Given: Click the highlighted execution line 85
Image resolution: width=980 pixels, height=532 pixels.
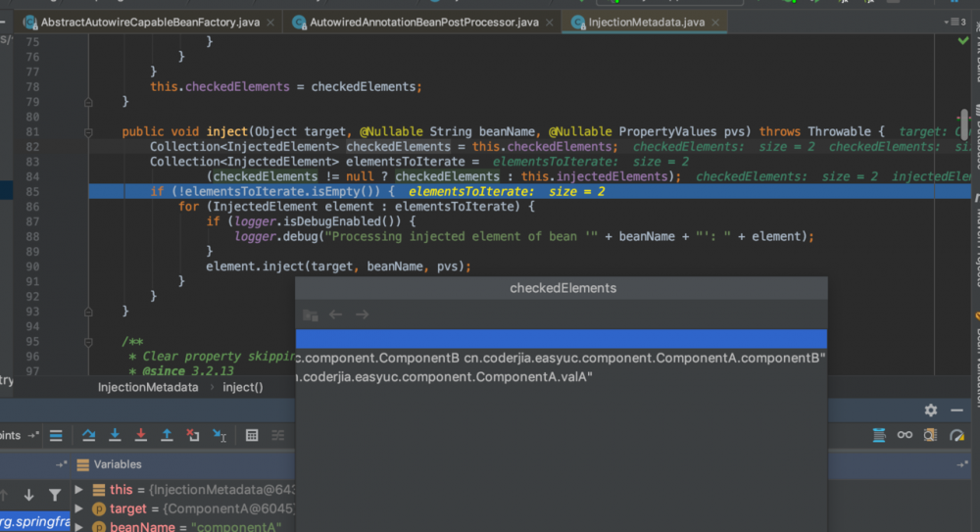Looking at the screenshot, I should (529, 192).
